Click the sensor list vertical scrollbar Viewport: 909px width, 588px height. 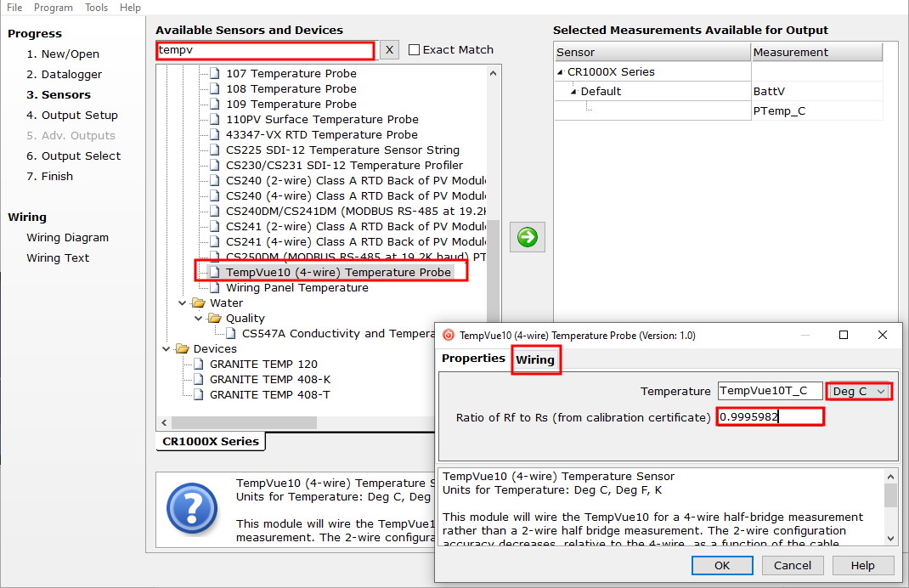point(493,255)
